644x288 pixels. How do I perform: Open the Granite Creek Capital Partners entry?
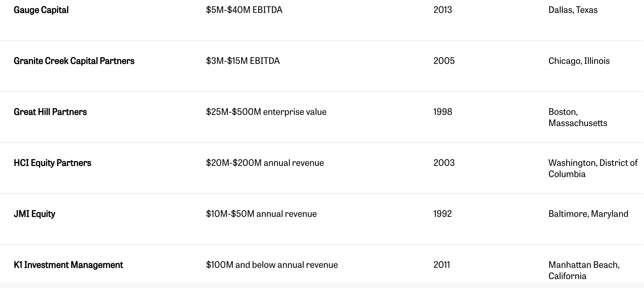(x=74, y=61)
